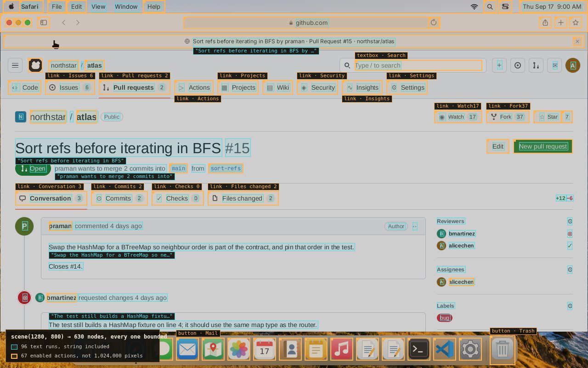This screenshot has height=368, width=588.
Task: Open the main base branch link
Action: (x=179, y=168)
